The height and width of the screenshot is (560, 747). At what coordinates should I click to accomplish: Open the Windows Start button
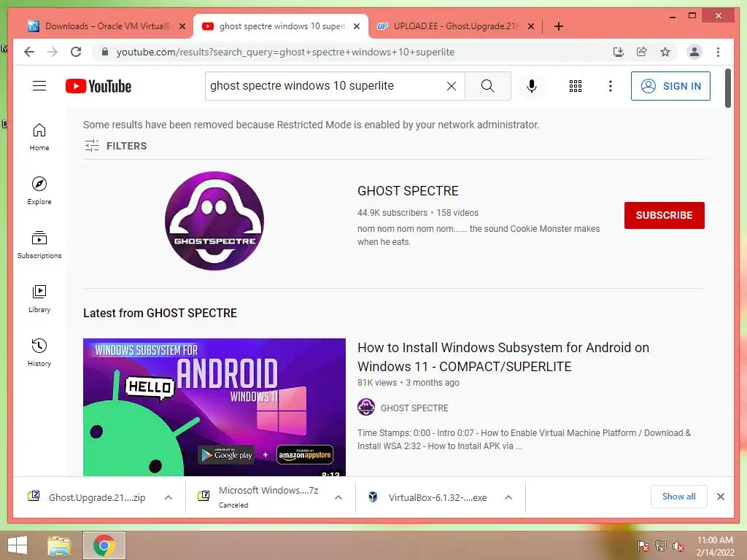pyautogui.click(x=18, y=545)
